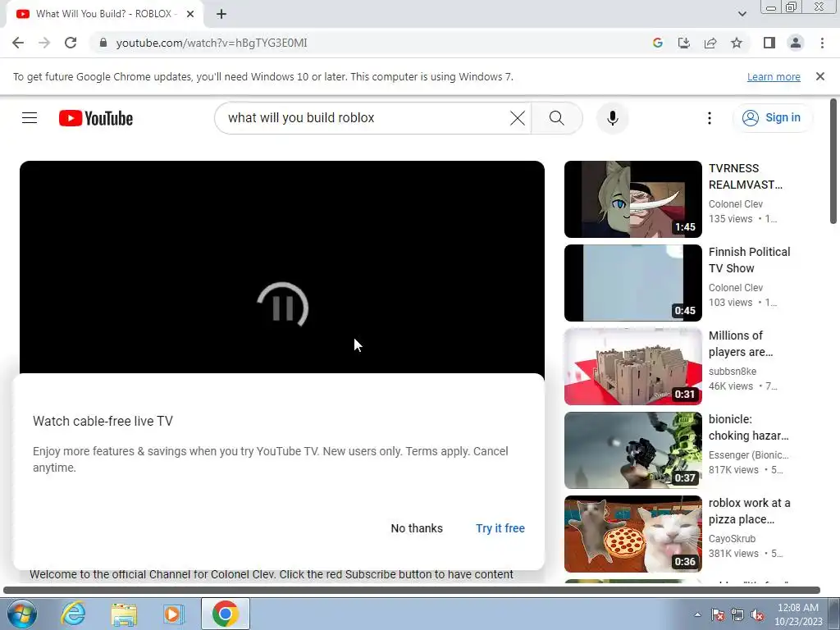
Task: Decline offer with No thanks
Action: [x=417, y=528]
